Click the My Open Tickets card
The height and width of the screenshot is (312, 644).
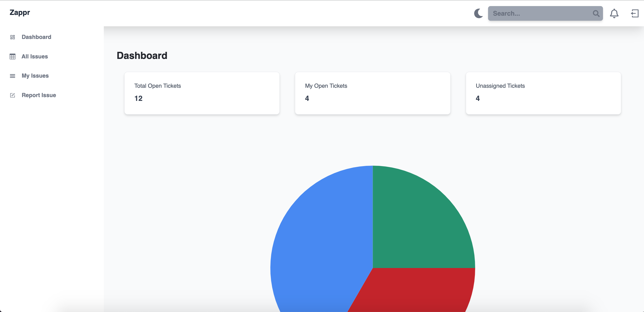click(372, 93)
